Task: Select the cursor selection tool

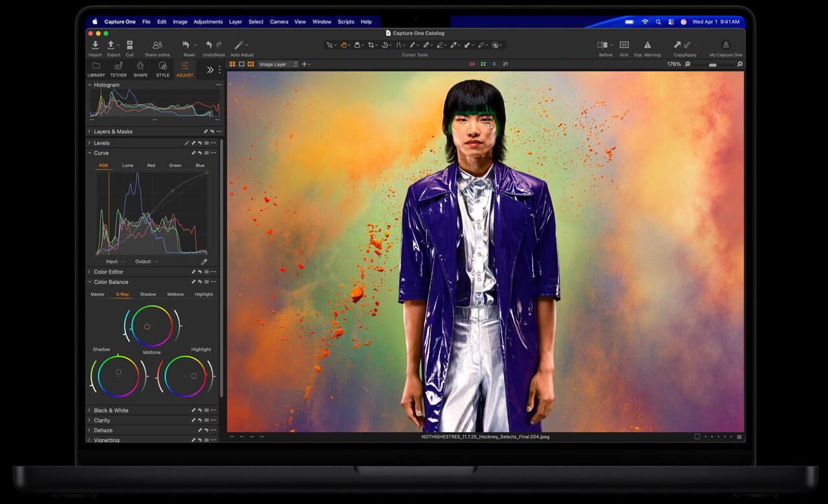Action: coord(331,45)
